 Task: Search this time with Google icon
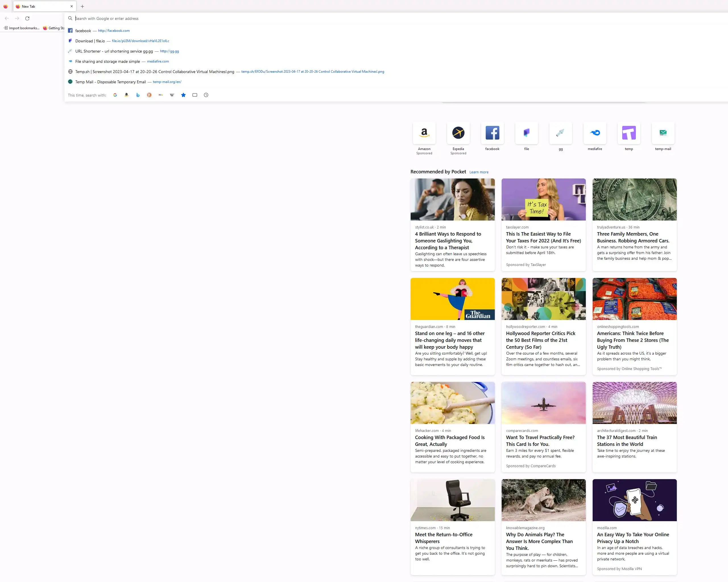[x=115, y=95]
